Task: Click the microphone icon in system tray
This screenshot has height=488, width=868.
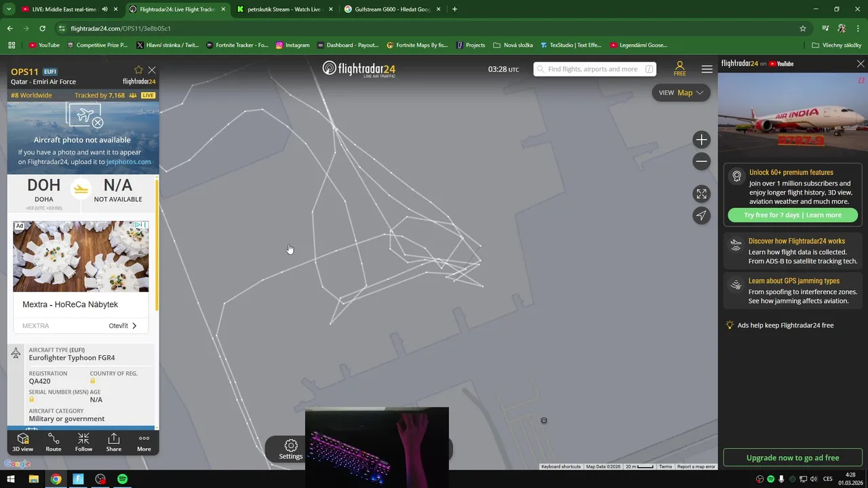Action: click(x=781, y=479)
